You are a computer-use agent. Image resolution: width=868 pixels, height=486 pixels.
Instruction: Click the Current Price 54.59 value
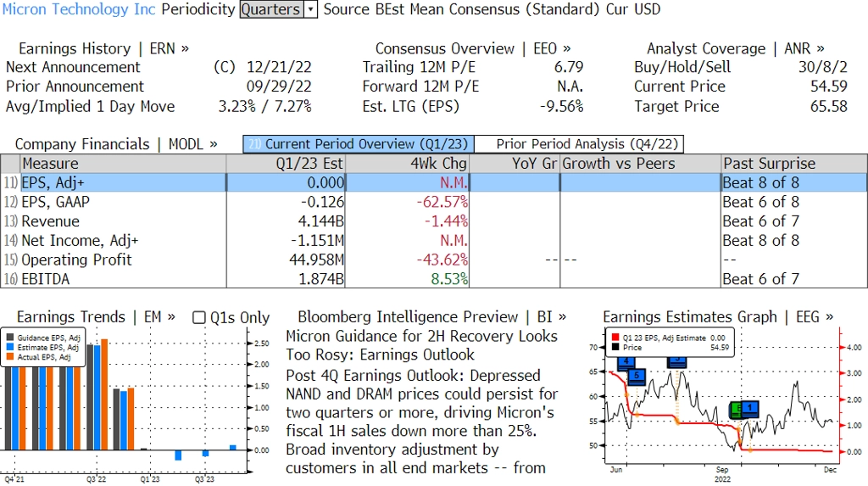click(829, 87)
